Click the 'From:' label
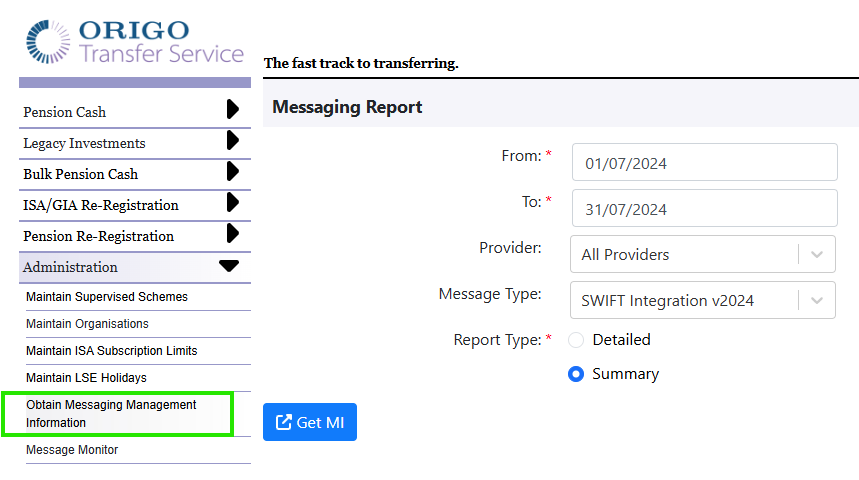The height and width of the screenshot is (480, 859). pos(522,156)
